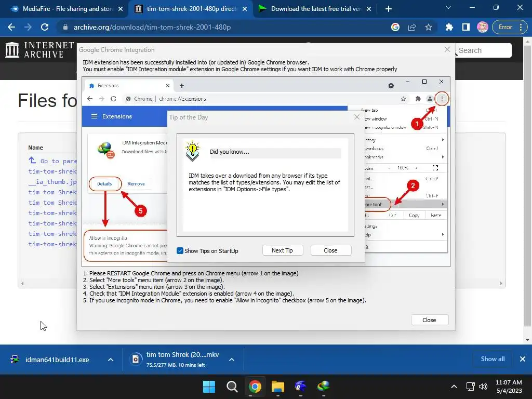Open the Chrome extensions puzzle icon
The height and width of the screenshot is (399, 532).
(x=449, y=27)
